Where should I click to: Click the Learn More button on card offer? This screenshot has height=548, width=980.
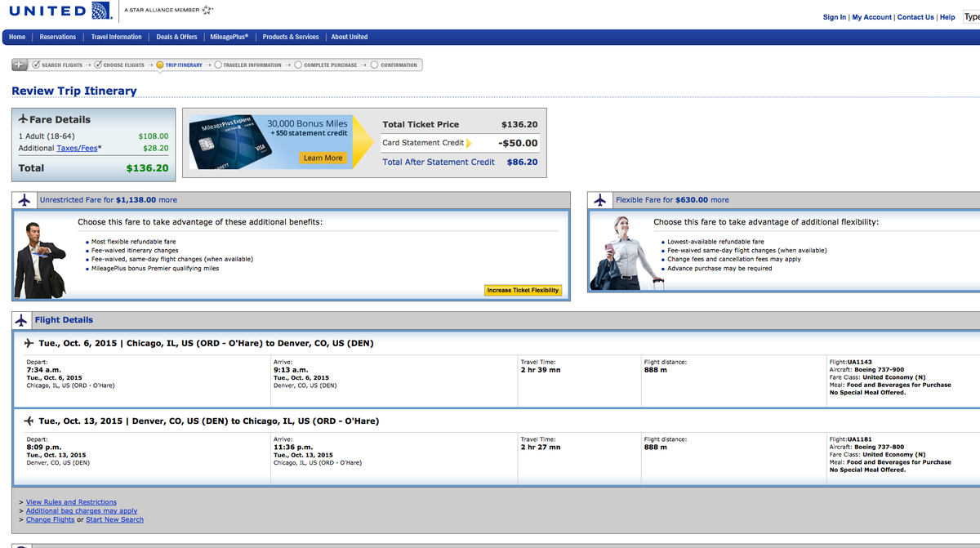323,158
